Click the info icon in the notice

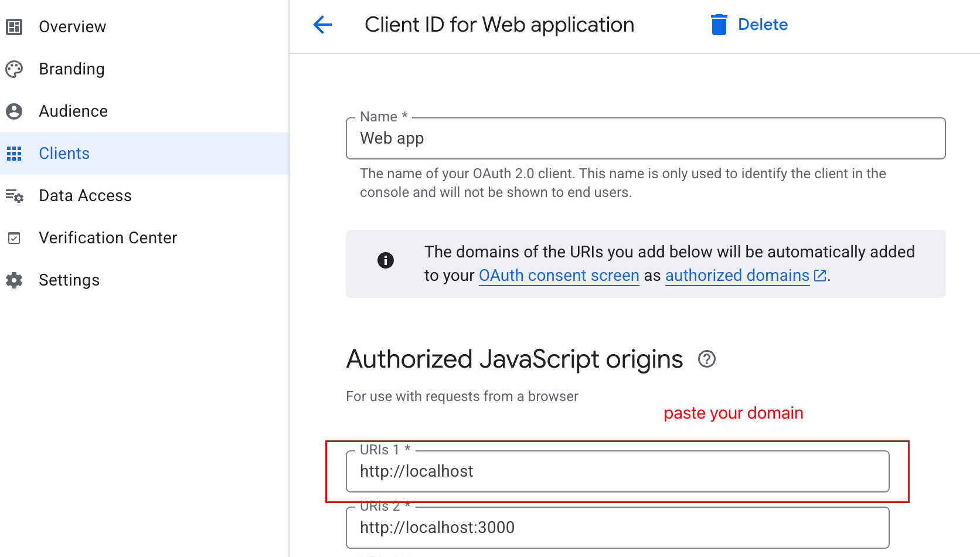point(385,260)
